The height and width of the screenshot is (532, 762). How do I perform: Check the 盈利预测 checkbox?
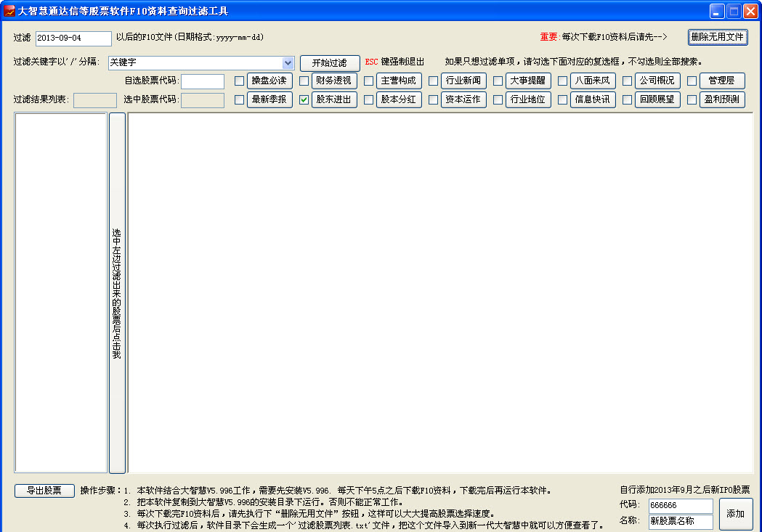click(x=692, y=100)
